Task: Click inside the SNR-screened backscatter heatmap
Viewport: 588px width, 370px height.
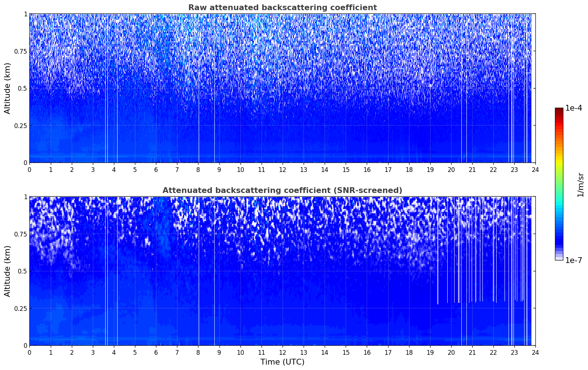Action: pyautogui.click(x=282, y=271)
